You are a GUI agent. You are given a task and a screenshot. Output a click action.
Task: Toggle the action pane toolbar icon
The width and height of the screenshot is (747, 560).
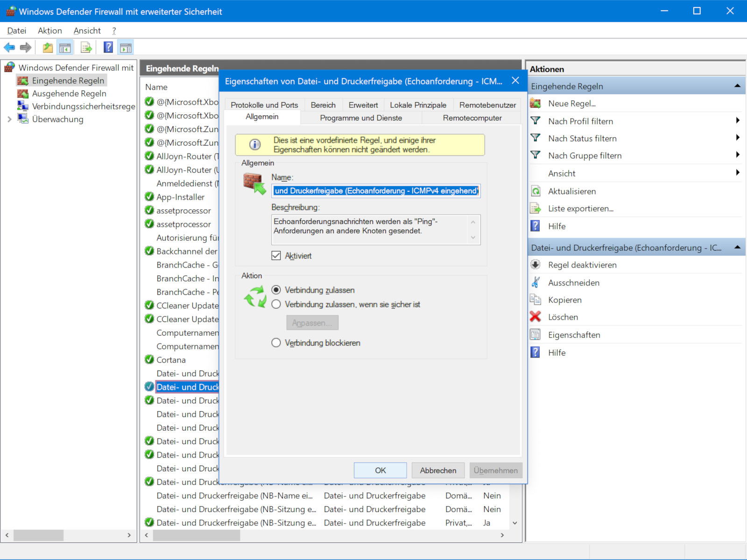click(x=126, y=47)
